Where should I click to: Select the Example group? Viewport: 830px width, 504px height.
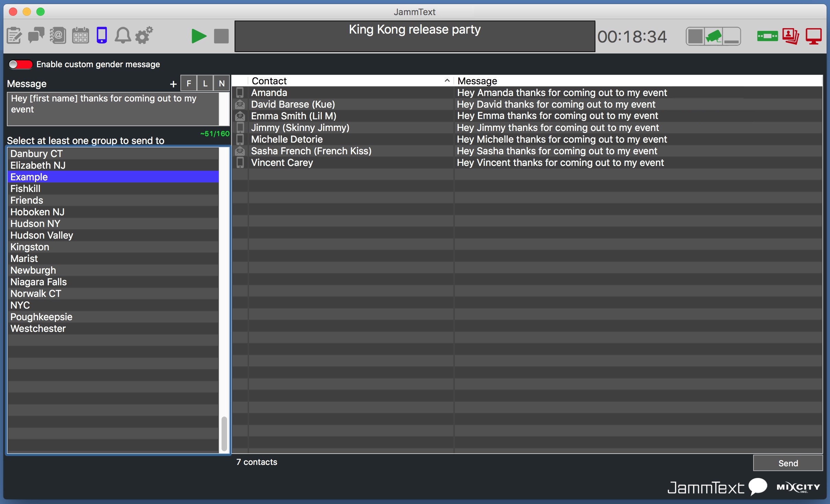[x=113, y=177]
